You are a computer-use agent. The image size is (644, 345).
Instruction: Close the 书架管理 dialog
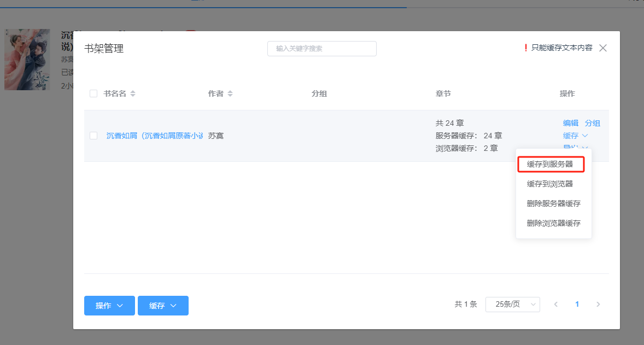603,48
